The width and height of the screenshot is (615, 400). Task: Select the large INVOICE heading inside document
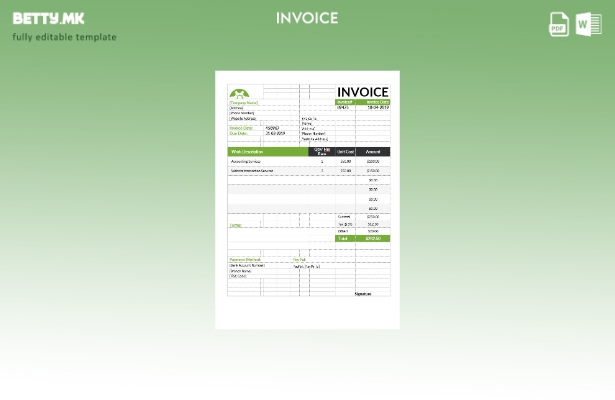(x=362, y=92)
